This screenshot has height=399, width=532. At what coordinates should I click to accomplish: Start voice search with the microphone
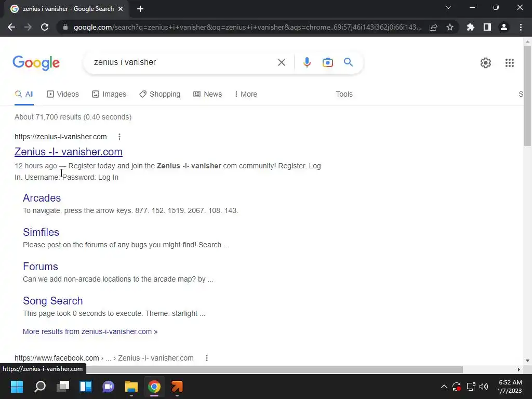tap(307, 62)
